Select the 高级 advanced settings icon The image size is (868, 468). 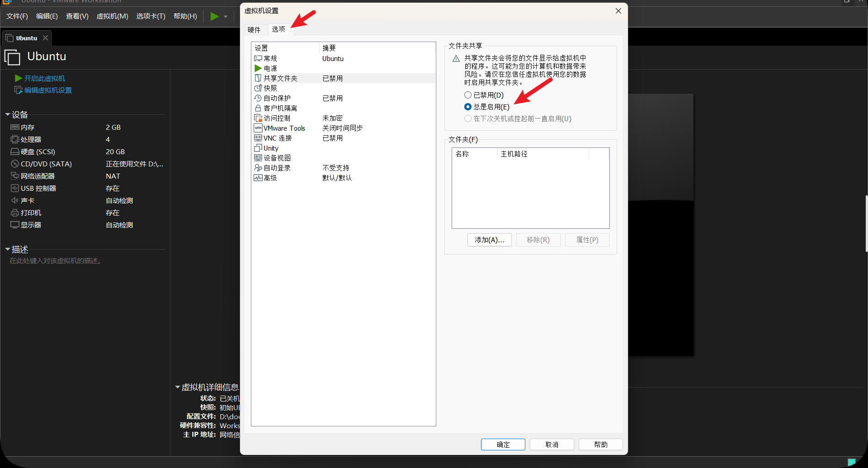258,178
